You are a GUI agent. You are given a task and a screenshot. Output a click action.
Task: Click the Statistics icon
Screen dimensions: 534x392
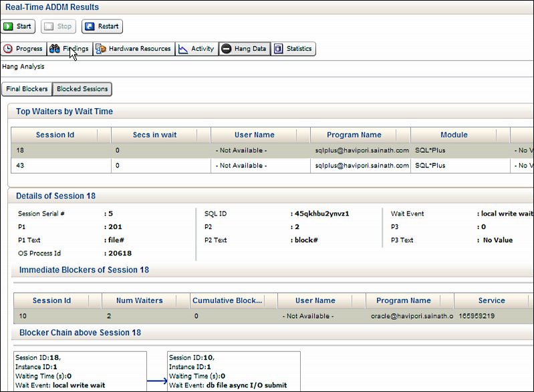278,49
